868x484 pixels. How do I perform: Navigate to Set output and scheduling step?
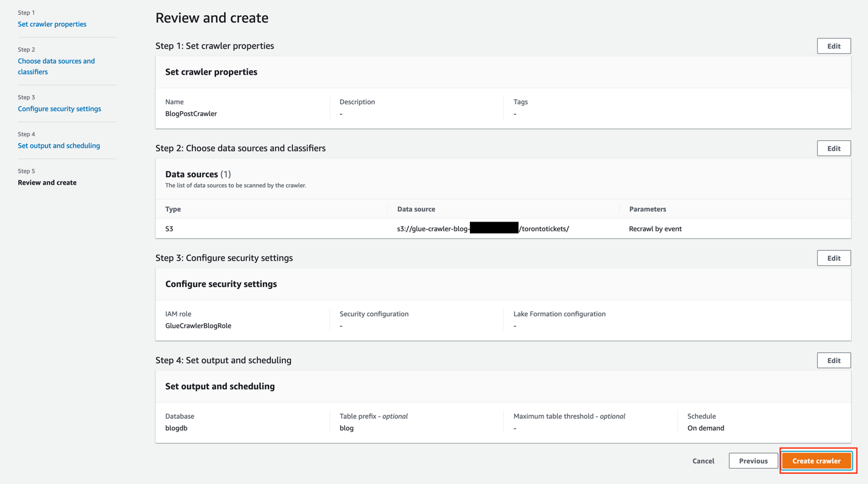coord(59,146)
